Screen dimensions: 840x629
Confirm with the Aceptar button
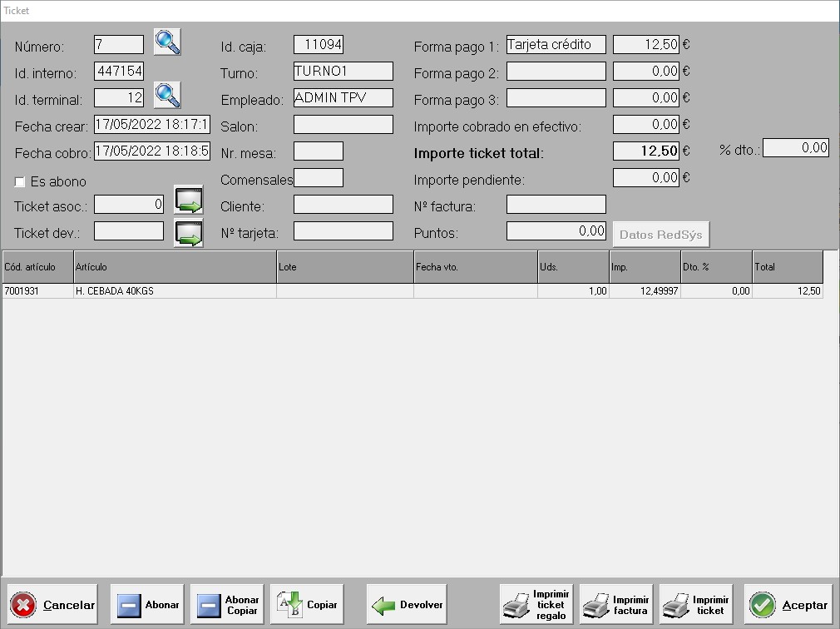[788, 605]
